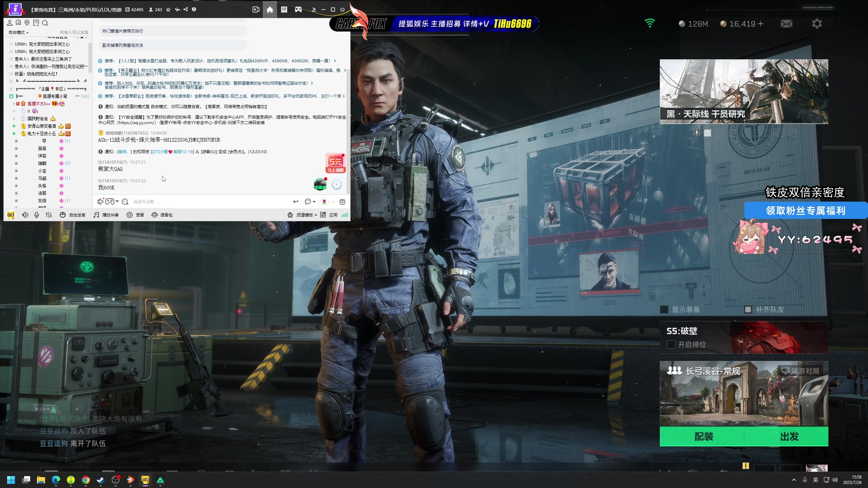Open Steam from the Windows taskbar
Image resolution: width=868 pixels, height=488 pixels.
coord(101,480)
